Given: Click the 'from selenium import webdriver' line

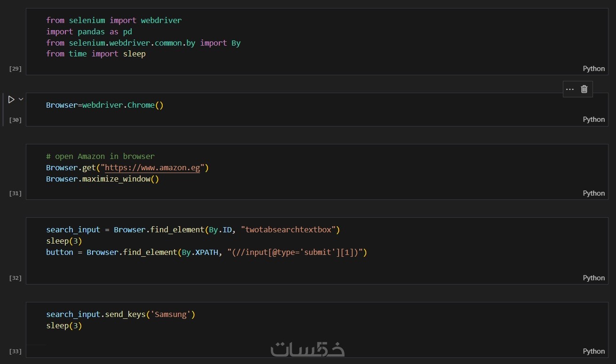Looking at the screenshot, I should coord(114,21).
